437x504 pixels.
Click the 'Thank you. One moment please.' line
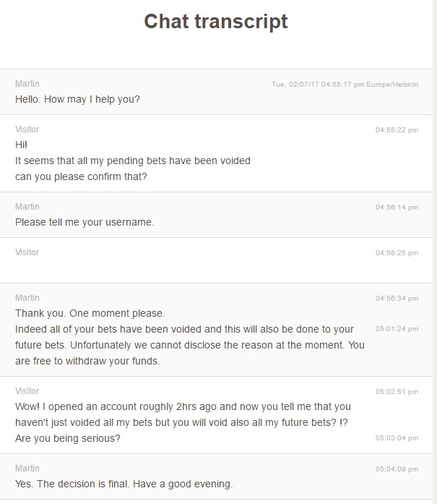coord(90,314)
